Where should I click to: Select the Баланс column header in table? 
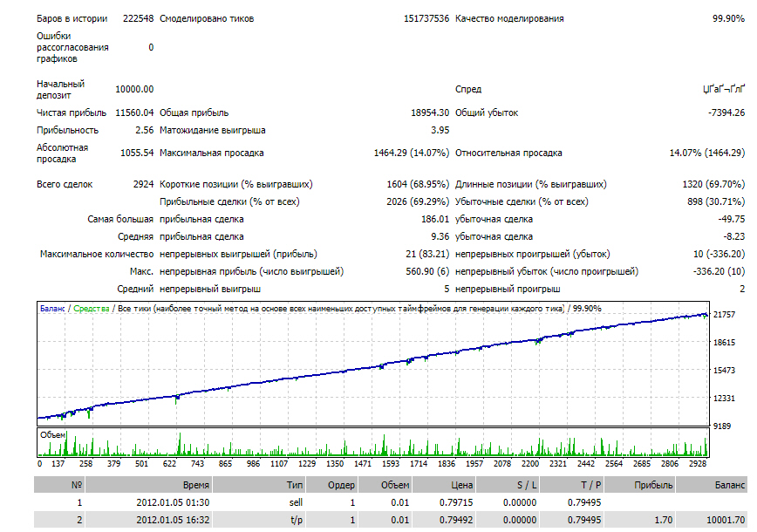[x=712, y=485]
